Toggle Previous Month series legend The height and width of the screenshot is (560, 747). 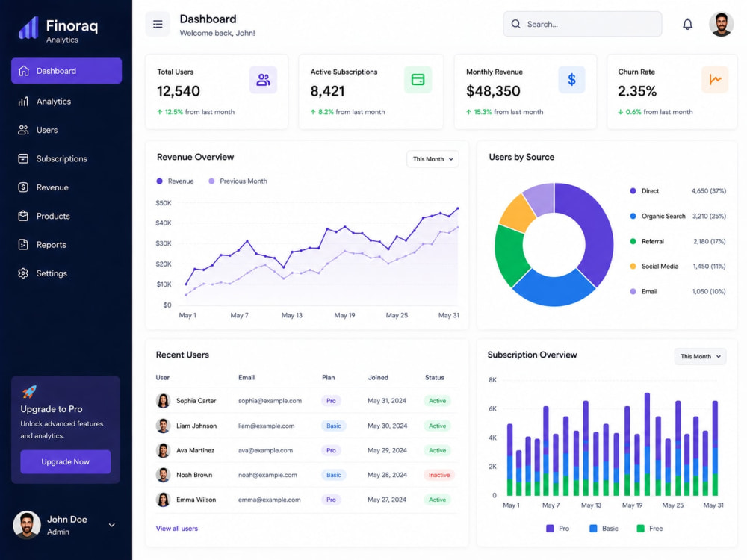238,181
